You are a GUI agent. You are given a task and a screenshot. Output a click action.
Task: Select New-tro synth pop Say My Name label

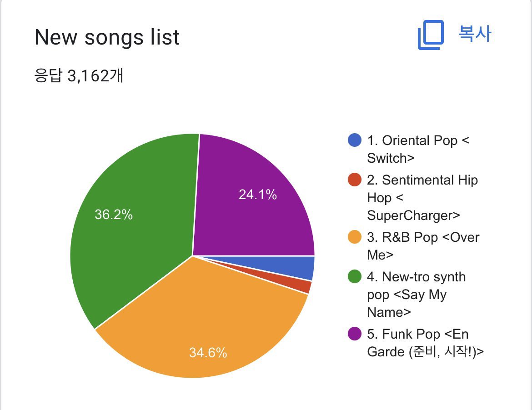pyautogui.click(x=416, y=295)
